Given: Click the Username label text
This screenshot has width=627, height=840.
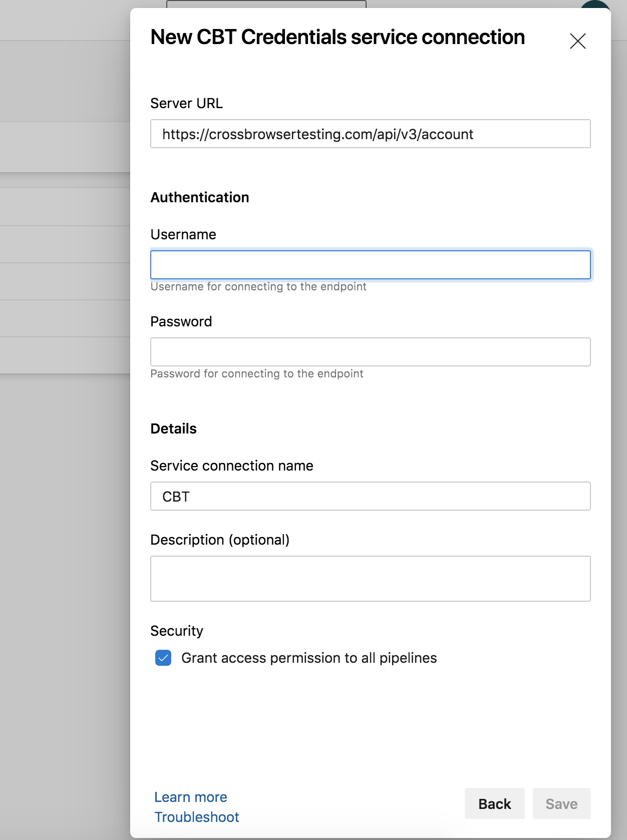Looking at the screenshot, I should pyautogui.click(x=183, y=234).
